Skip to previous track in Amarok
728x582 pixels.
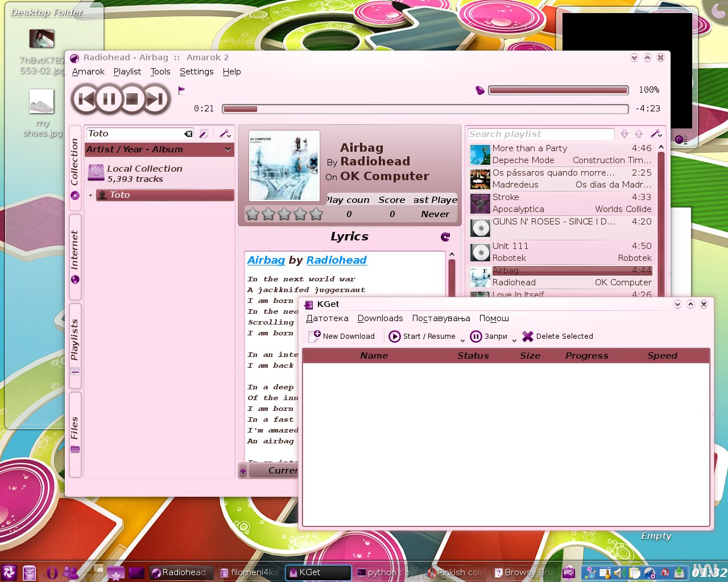tap(85, 99)
